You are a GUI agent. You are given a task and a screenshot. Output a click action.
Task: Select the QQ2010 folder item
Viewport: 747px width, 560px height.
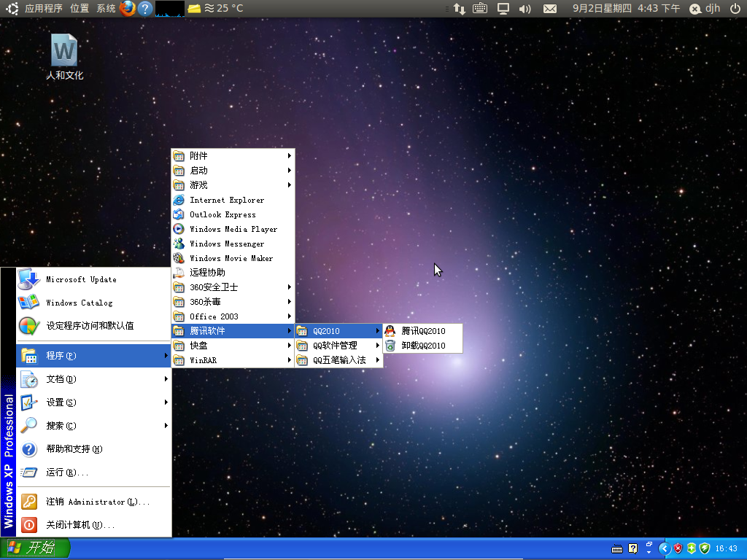(x=338, y=331)
